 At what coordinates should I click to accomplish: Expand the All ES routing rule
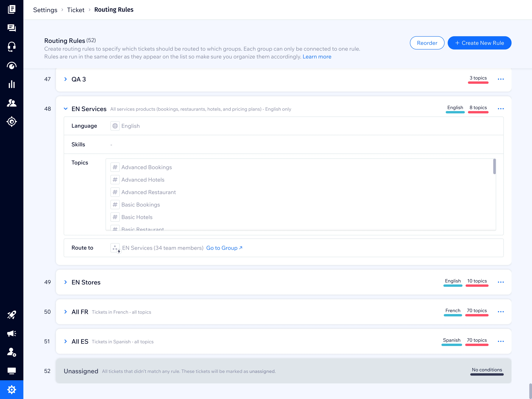point(65,341)
